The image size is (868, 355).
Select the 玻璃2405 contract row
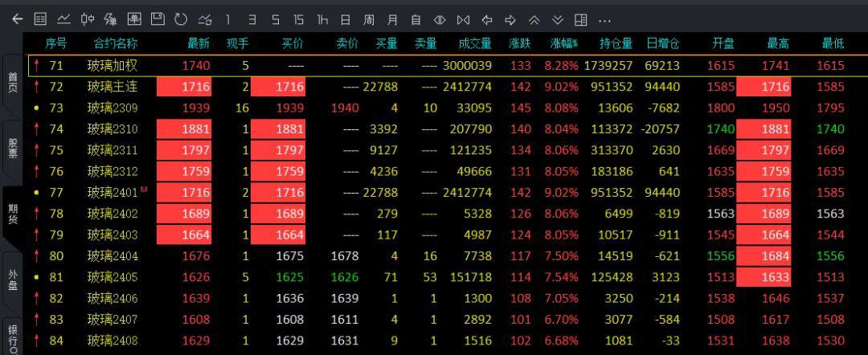(113, 277)
